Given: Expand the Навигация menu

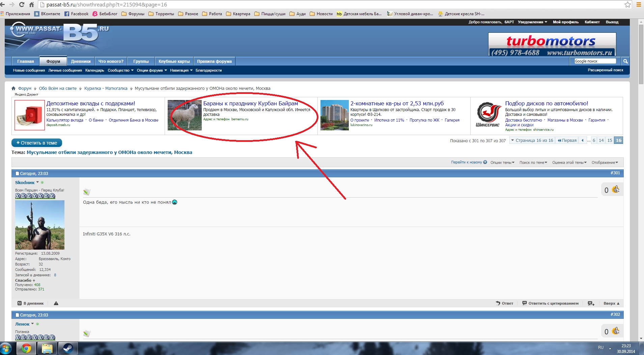Looking at the screenshot, I should [x=181, y=70].
